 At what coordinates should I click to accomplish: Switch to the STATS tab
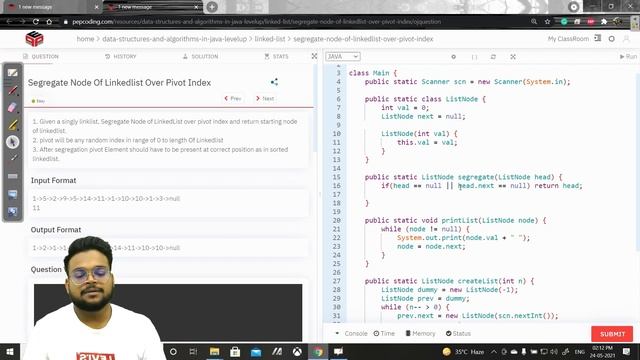point(276,56)
